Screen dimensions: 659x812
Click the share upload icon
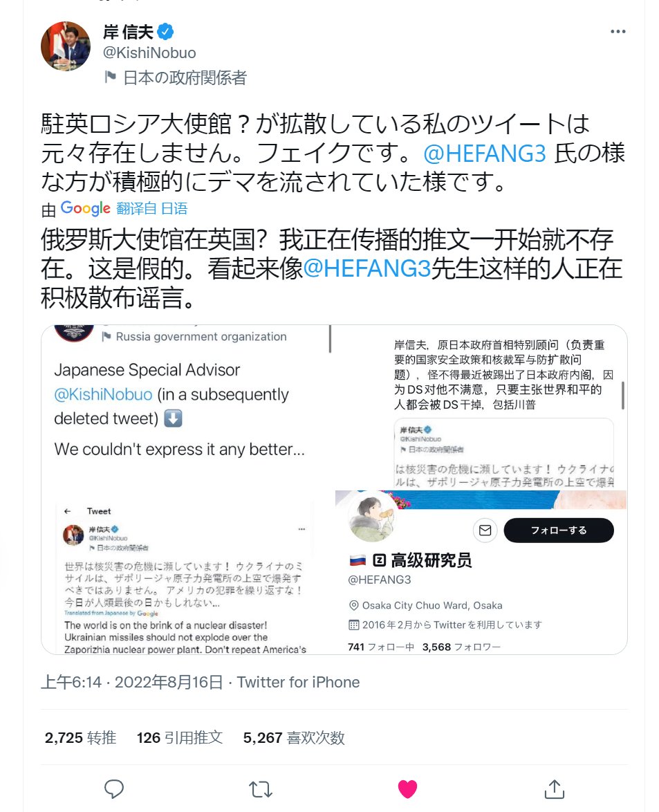pyautogui.click(x=554, y=788)
